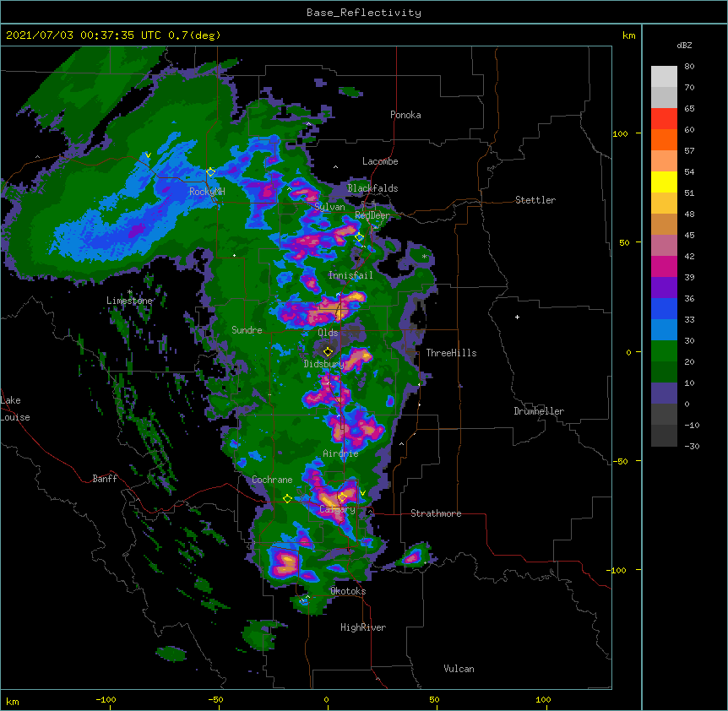Click the asterisk marker east of Innisfail
The height and width of the screenshot is (711, 728).
tap(424, 257)
